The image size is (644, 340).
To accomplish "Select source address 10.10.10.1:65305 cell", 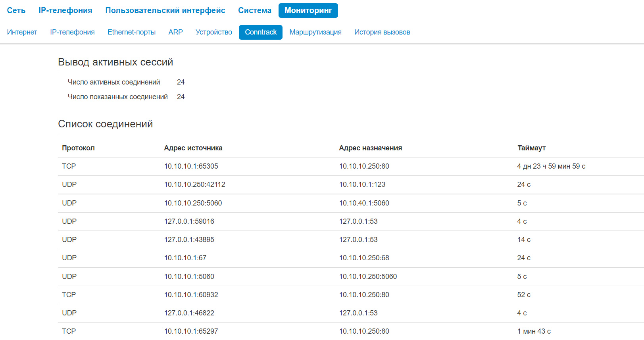I will pyautogui.click(x=191, y=166).
